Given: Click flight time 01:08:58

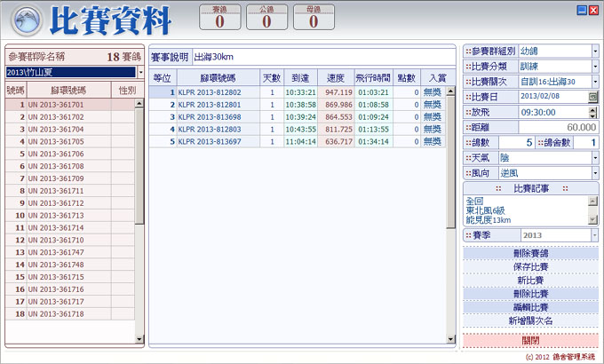Looking at the screenshot, I should [373, 105].
